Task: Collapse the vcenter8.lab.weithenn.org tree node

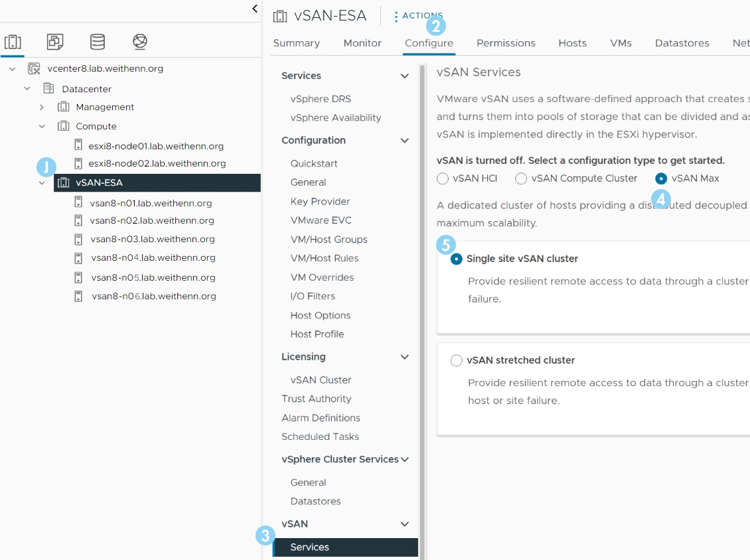Action: click(13, 69)
